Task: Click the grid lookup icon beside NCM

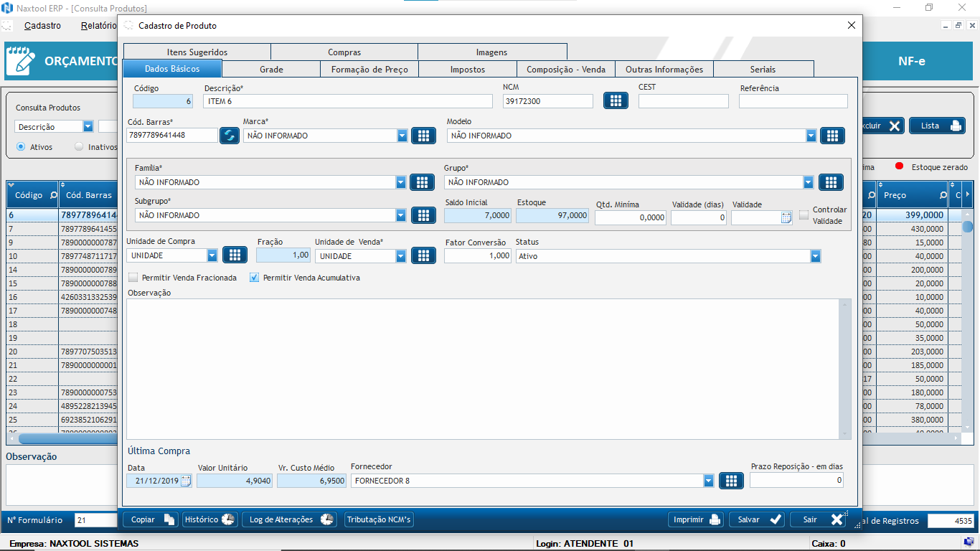Action: tap(615, 101)
